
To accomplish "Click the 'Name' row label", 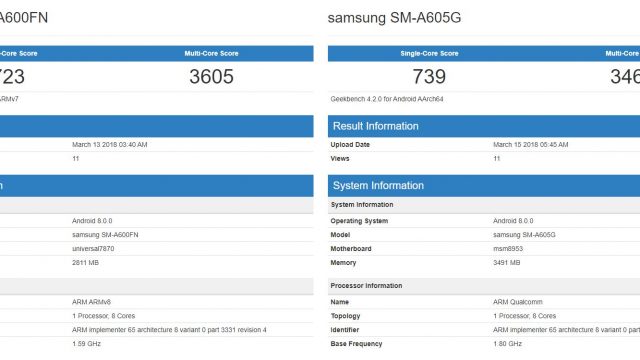I will [339, 302].
